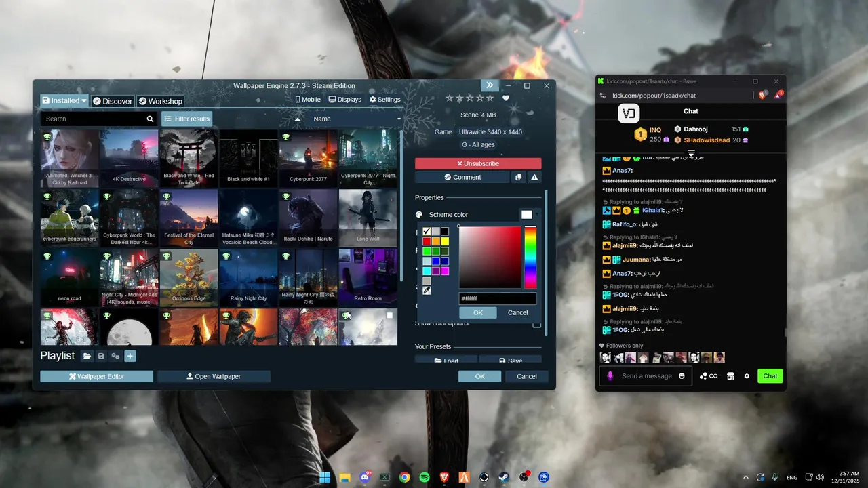868x488 pixels.
Task: Switch to the Workshop tab
Action: tap(160, 101)
